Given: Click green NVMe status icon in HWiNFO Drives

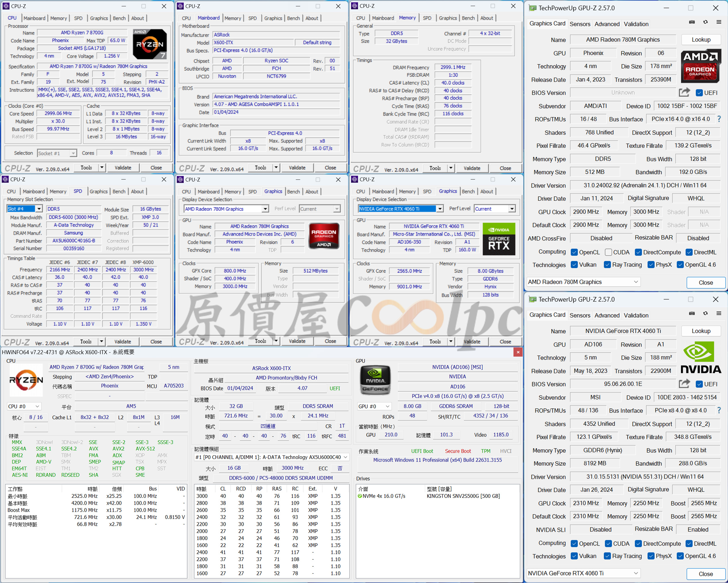Looking at the screenshot, I should point(360,496).
